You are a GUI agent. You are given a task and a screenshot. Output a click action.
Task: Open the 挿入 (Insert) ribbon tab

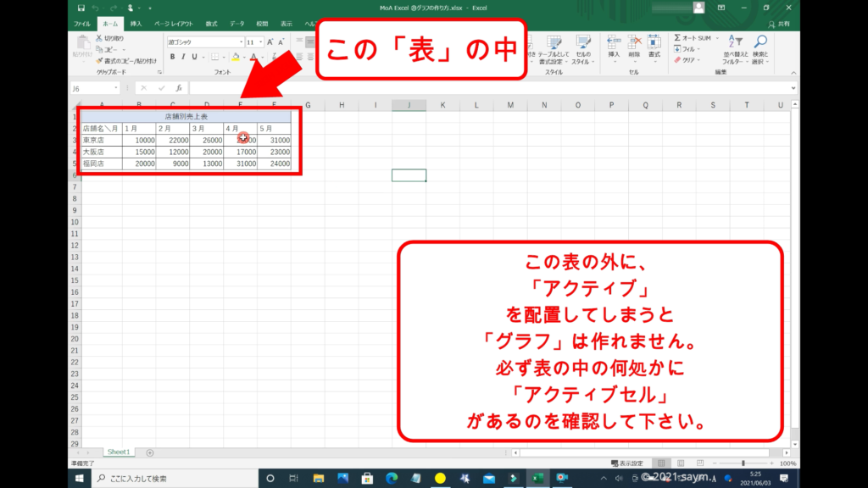(136, 24)
